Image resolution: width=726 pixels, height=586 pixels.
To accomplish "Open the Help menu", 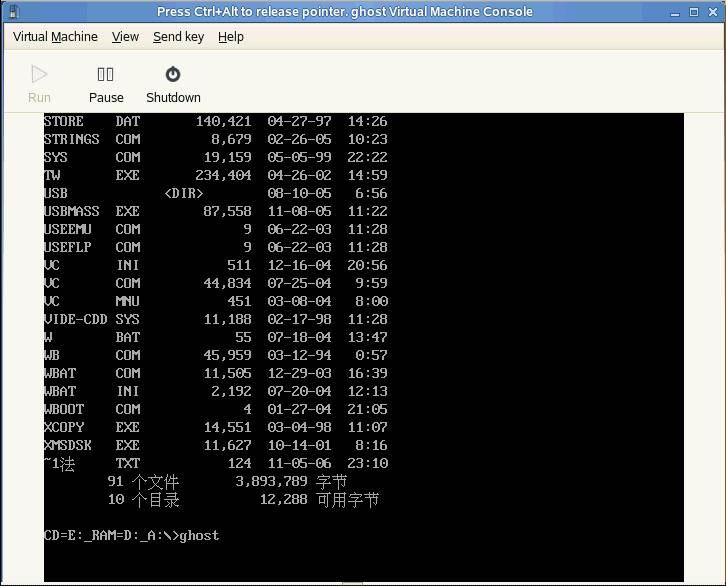I will pyautogui.click(x=231, y=37).
